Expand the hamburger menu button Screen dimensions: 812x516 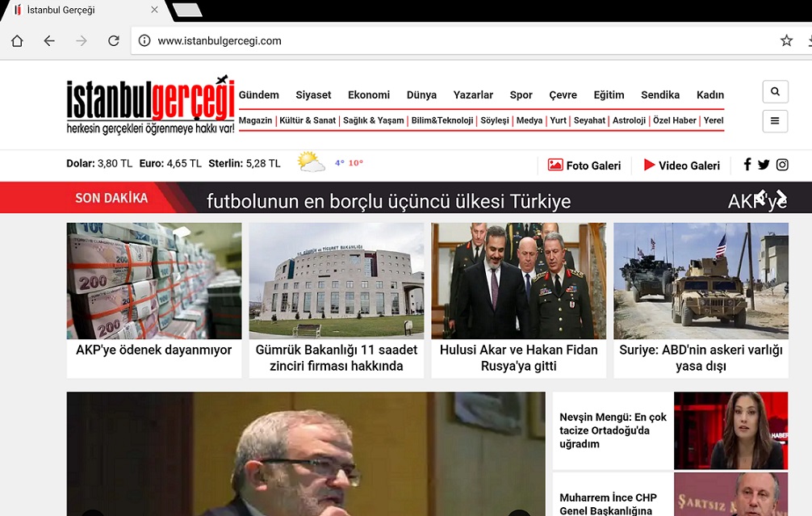pyautogui.click(x=775, y=121)
